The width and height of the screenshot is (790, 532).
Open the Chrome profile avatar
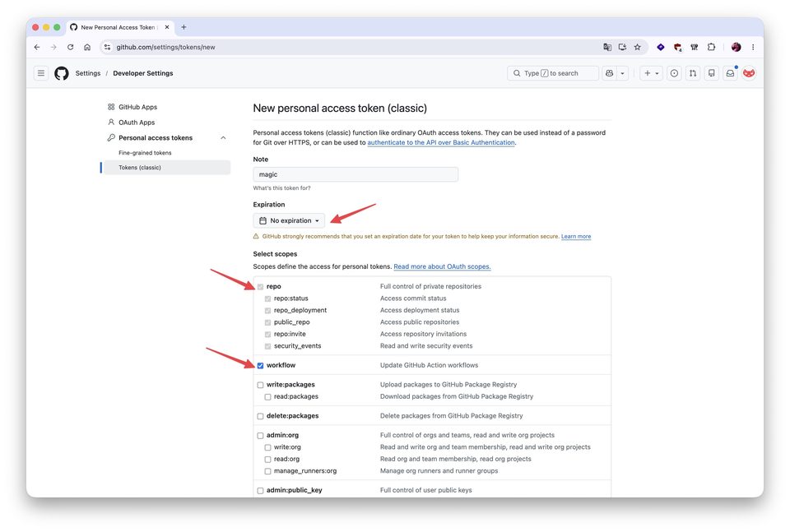(x=736, y=48)
